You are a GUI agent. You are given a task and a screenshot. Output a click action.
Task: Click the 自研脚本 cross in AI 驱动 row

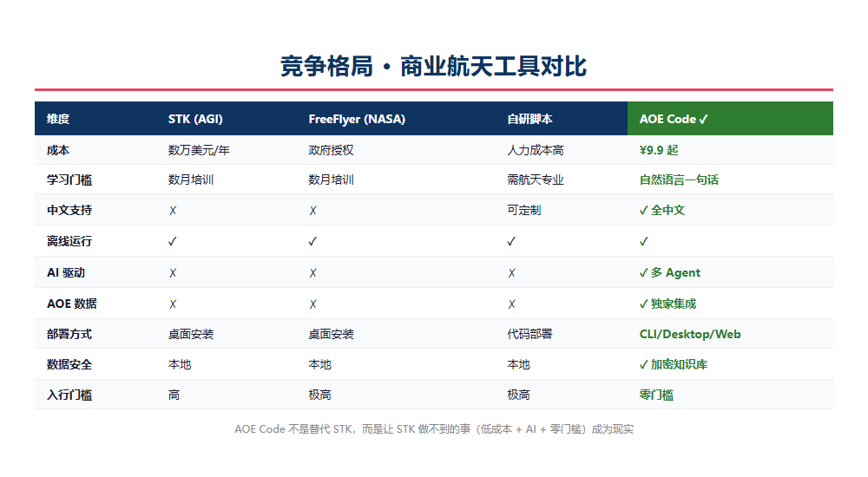[x=511, y=273]
